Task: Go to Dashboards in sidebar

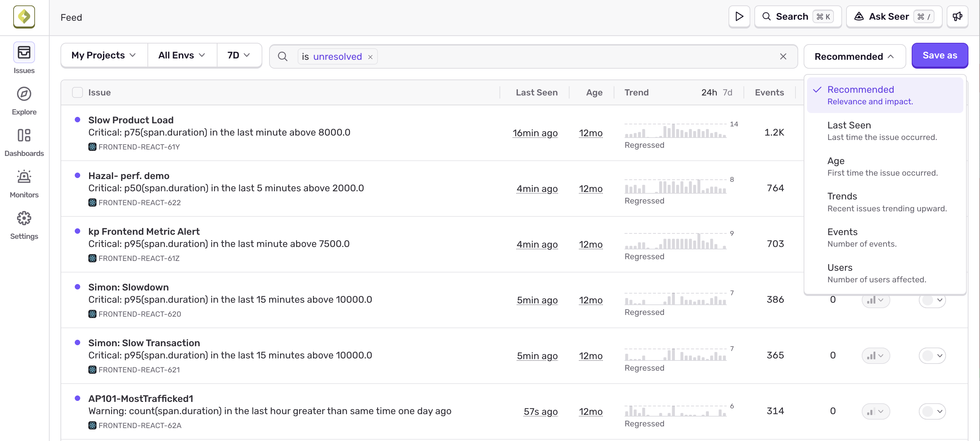Action: point(24,142)
